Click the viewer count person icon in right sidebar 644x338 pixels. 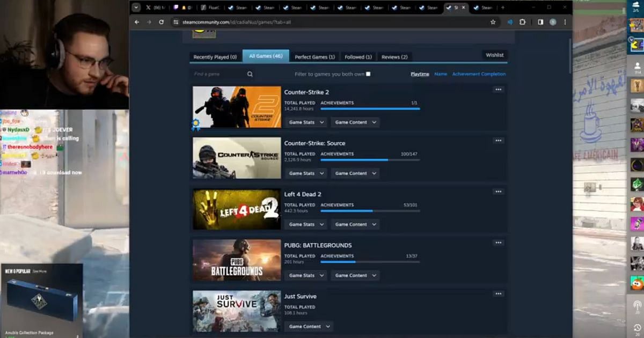[637, 66]
